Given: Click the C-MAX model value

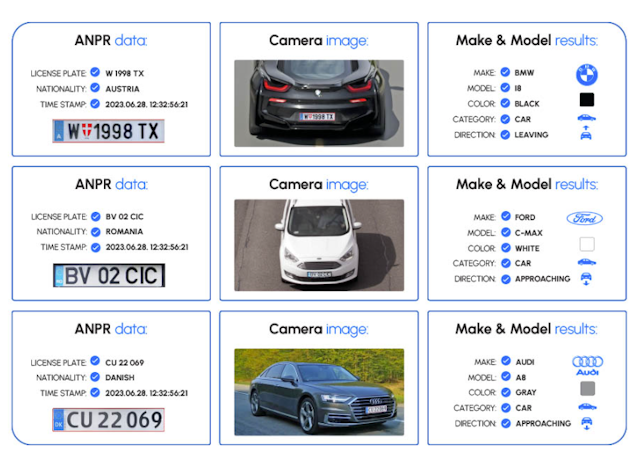Looking at the screenshot, I should point(529,233).
